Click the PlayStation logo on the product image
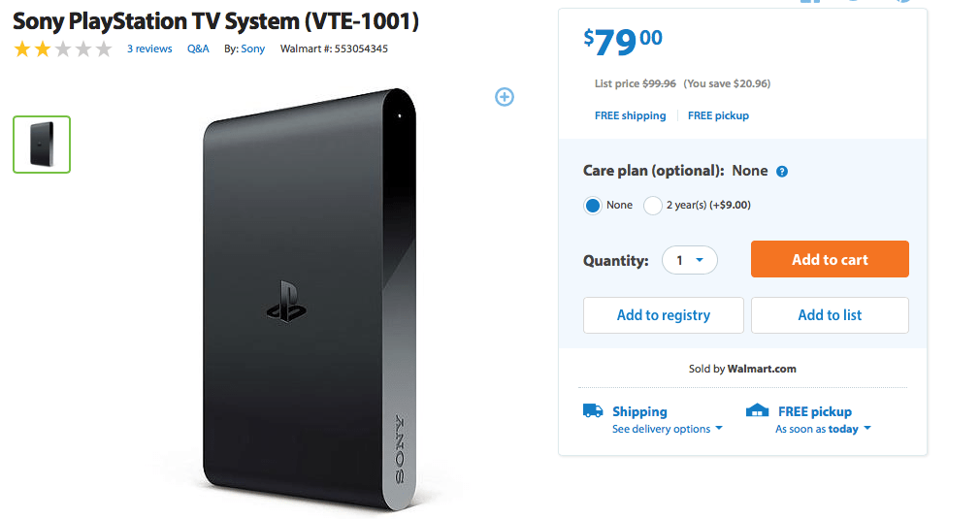Screen dimensions: 980x519 tap(287, 302)
